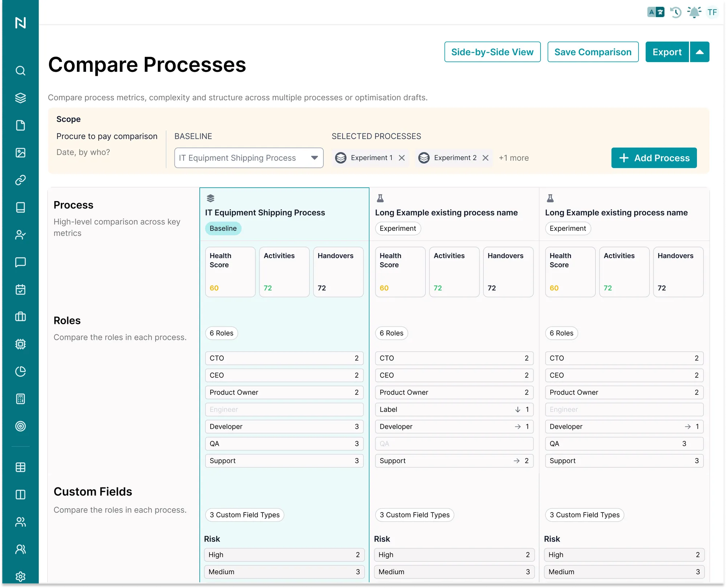Expand the Export options arrow
The width and height of the screenshot is (726, 588).
(x=700, y=52)
